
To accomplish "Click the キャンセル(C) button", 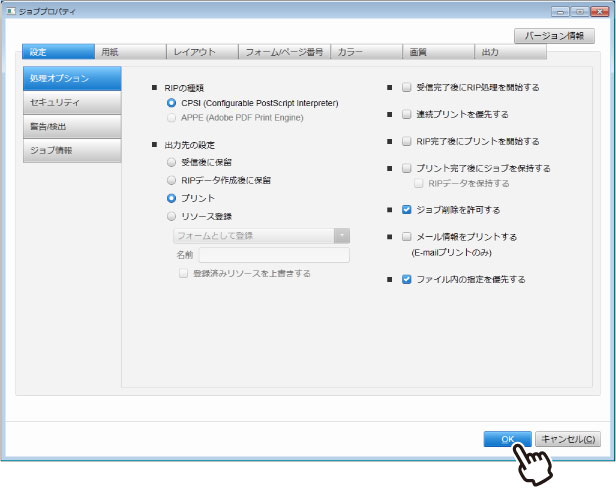I will [x=568, y=439].
